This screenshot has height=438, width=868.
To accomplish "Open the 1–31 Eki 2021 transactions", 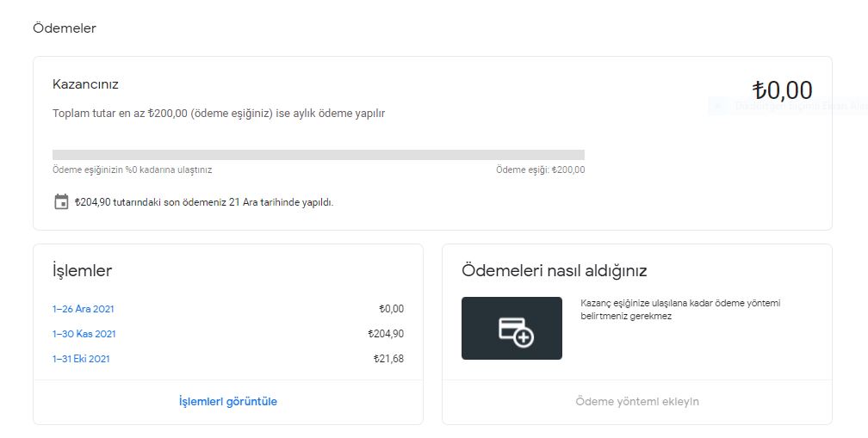I will tap(81, 359).
